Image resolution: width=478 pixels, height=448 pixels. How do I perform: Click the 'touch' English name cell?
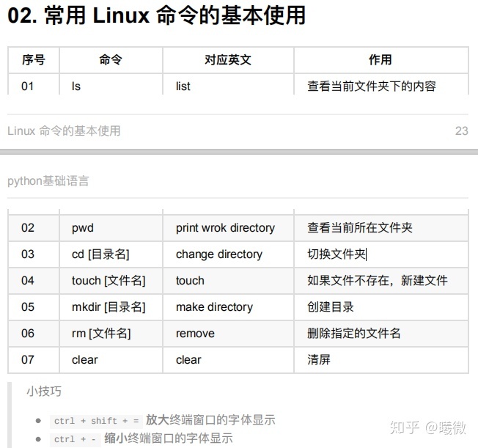(x=228, y=281)
